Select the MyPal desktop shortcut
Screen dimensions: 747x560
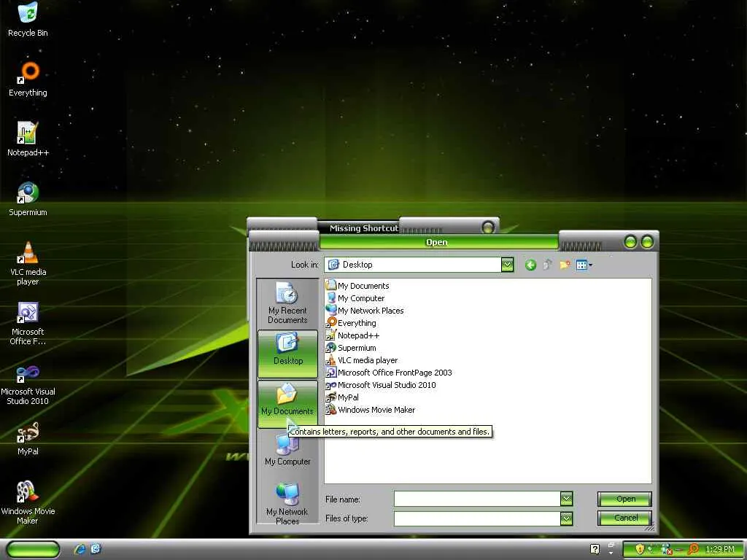[28, 438]
